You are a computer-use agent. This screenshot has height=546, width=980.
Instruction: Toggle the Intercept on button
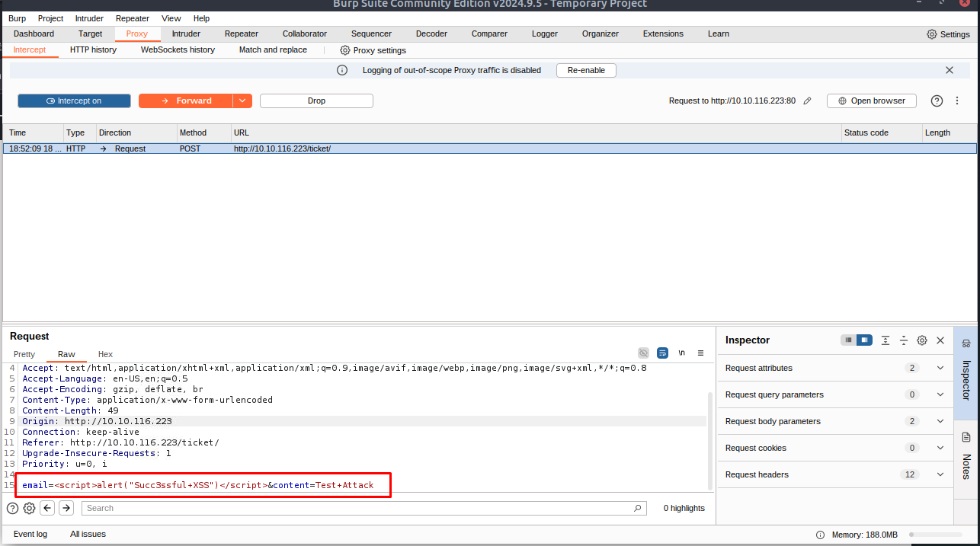point(74,101)
